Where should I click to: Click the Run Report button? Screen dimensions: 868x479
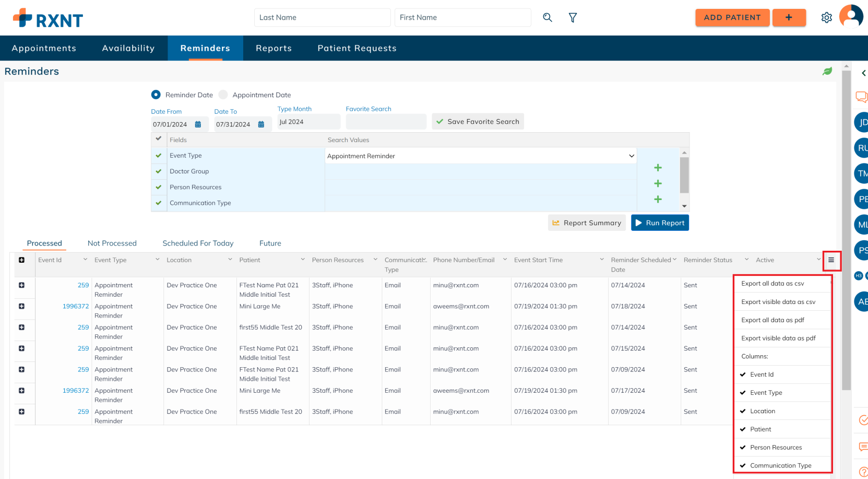(660, 223)
